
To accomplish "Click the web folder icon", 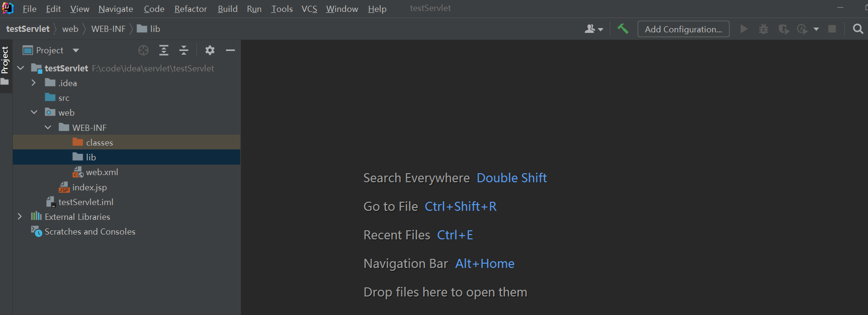I will click(x=50, y=112).
